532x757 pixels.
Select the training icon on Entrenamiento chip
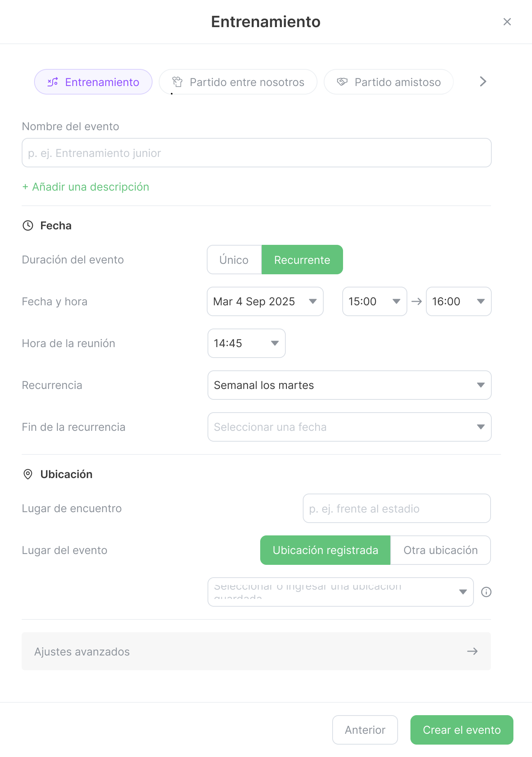click(x=53, y=82)
